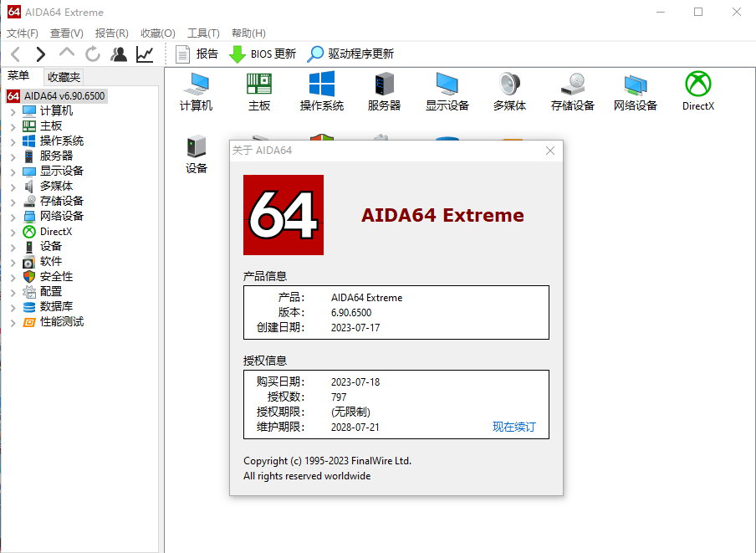Open the 帮助(H) menu
Screen dimensions: 756x553
[x=248, y=33]
